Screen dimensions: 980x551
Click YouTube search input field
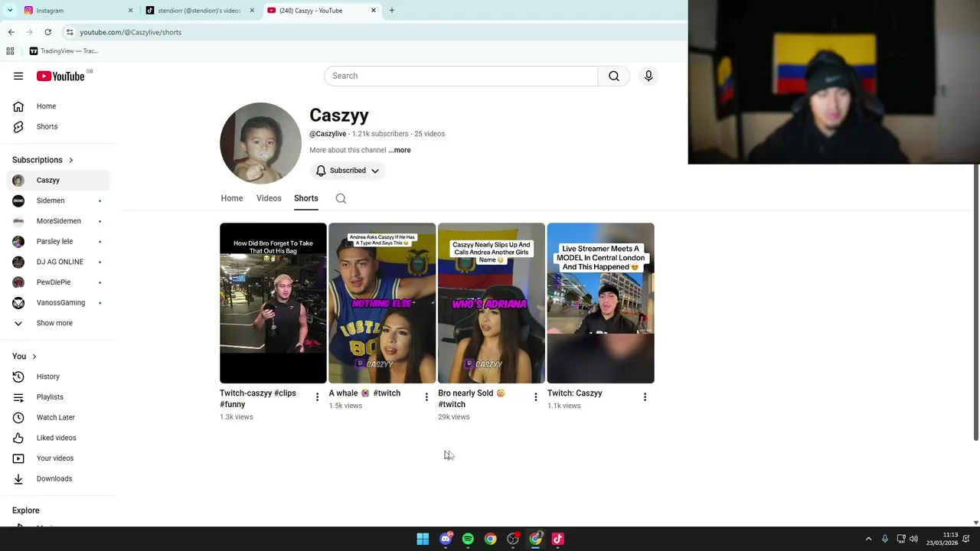(x=461, y=76)
